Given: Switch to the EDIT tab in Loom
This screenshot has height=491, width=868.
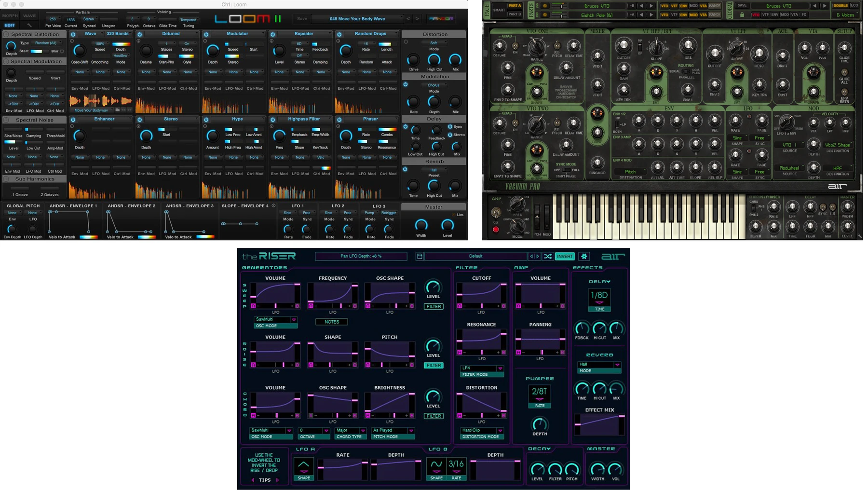Looking at the screenshot, I should pyautogui.click(x=10, y=25).
